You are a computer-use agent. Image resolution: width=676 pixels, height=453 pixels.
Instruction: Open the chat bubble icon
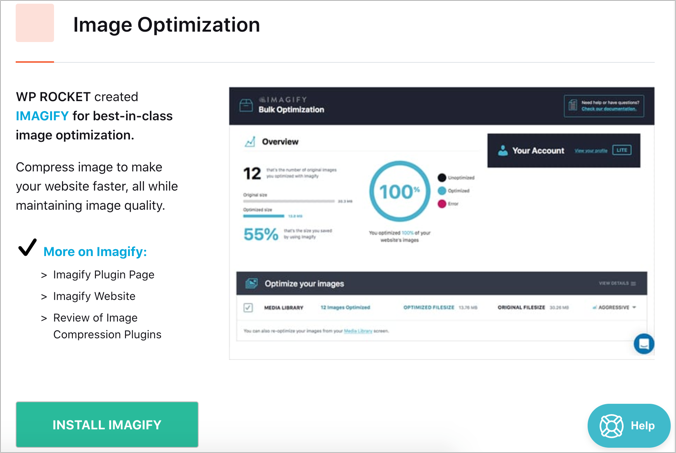pyautogui.click(x=644, y=344)
